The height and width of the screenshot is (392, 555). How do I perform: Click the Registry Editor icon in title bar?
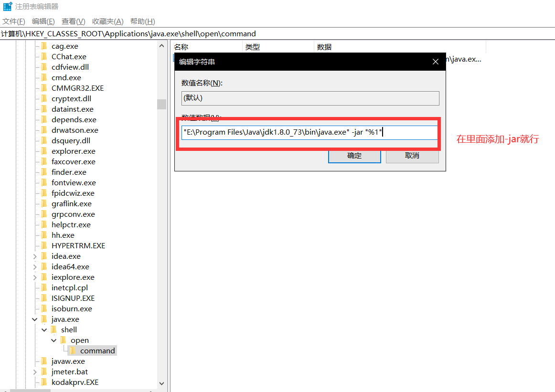7,7
